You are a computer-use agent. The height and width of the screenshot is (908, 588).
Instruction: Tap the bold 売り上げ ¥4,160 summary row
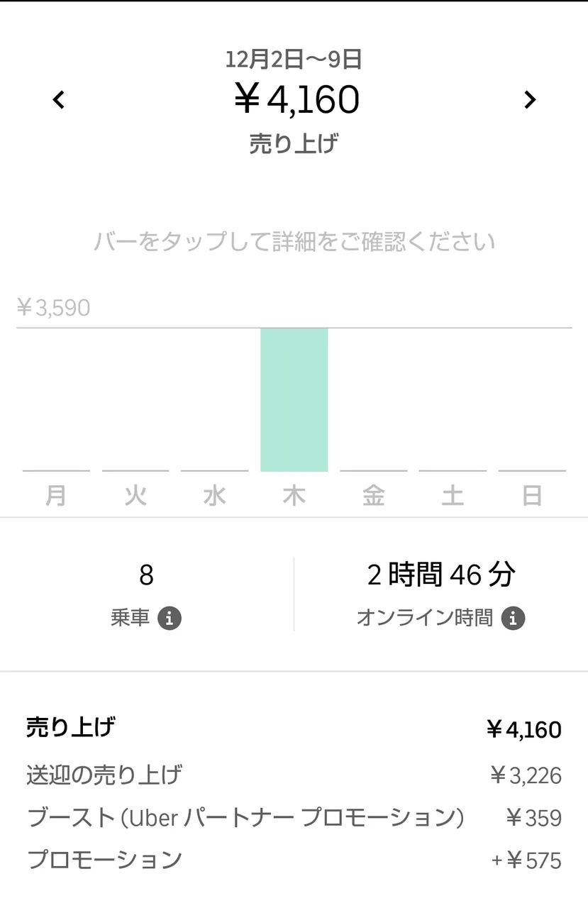coord(294,729)
